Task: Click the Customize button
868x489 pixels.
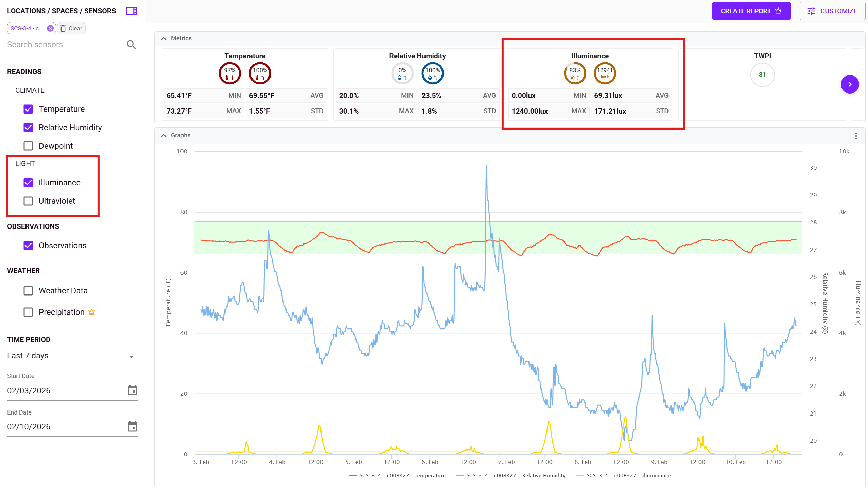Action: point(832,11)
